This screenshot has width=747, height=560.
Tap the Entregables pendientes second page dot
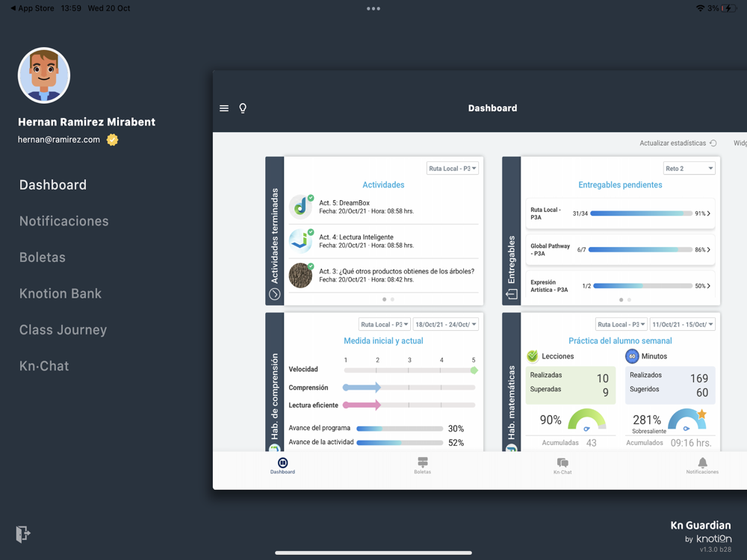tap(629, 300)
